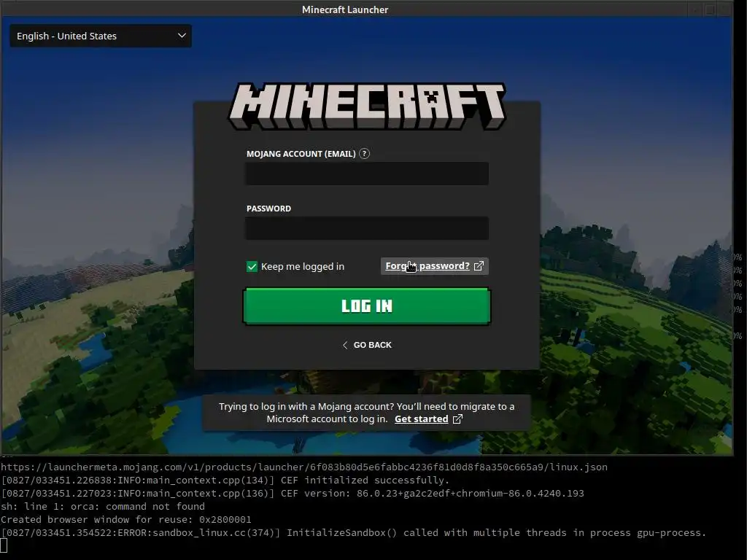Click the help icon next to Mojang Account
Image resolution: width=747 pixels, height=560 pixels.
(x=364, y=153)
